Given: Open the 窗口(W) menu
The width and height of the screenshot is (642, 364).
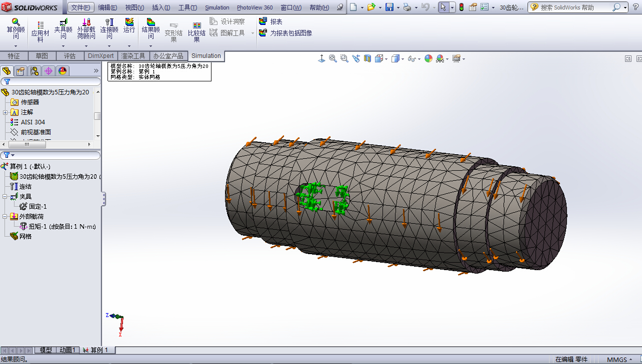Looking at the screenshot, I should click(x=290, y=7).
